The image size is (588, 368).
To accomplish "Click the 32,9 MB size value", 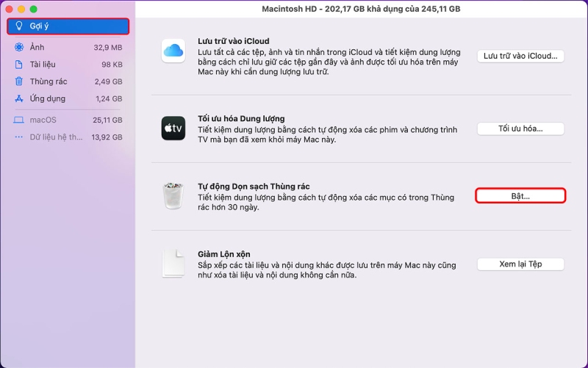I will (x=108, y=48).
